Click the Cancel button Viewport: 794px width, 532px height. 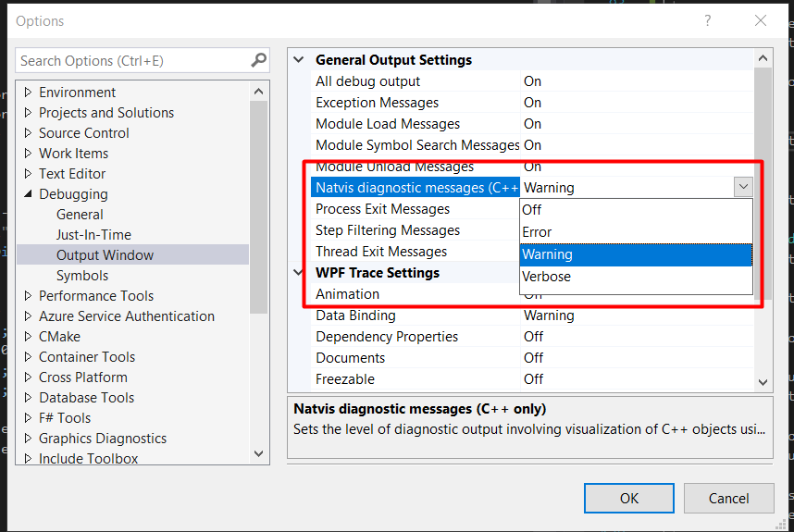[728, 498]
